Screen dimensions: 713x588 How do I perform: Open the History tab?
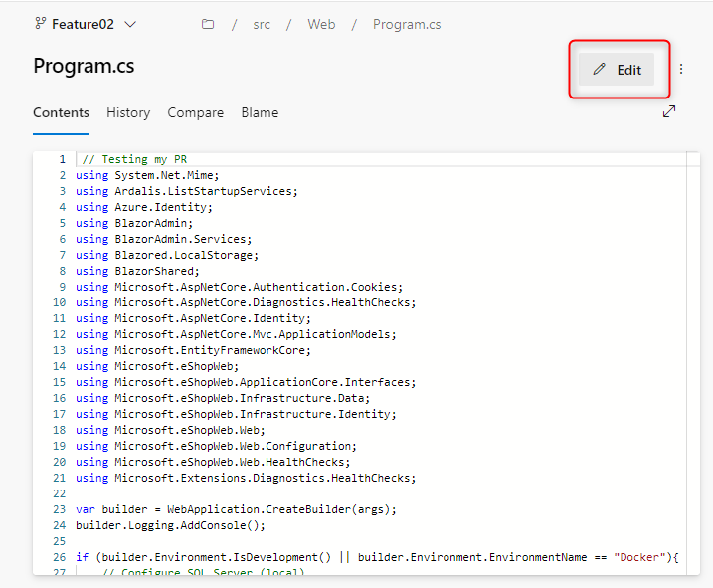128,112
